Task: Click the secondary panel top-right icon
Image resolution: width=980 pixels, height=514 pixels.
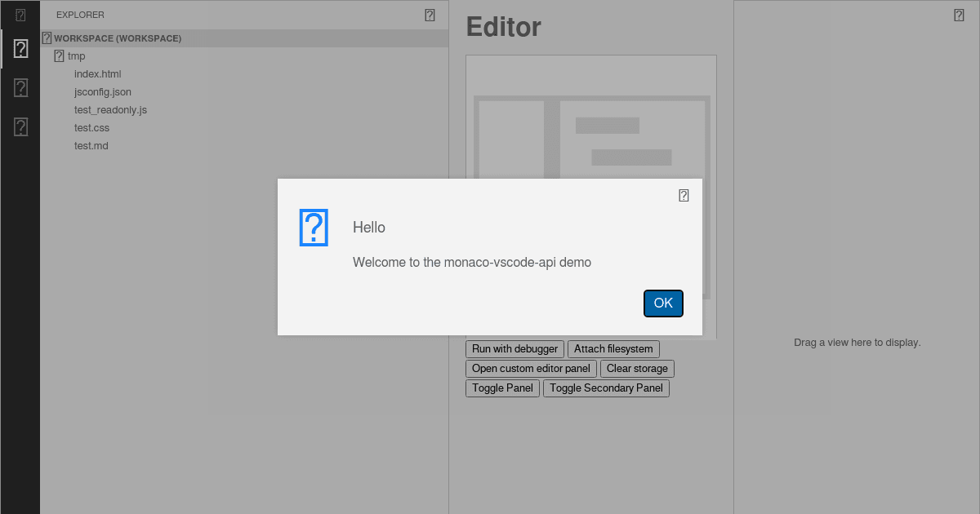Action: click(959, 15)
